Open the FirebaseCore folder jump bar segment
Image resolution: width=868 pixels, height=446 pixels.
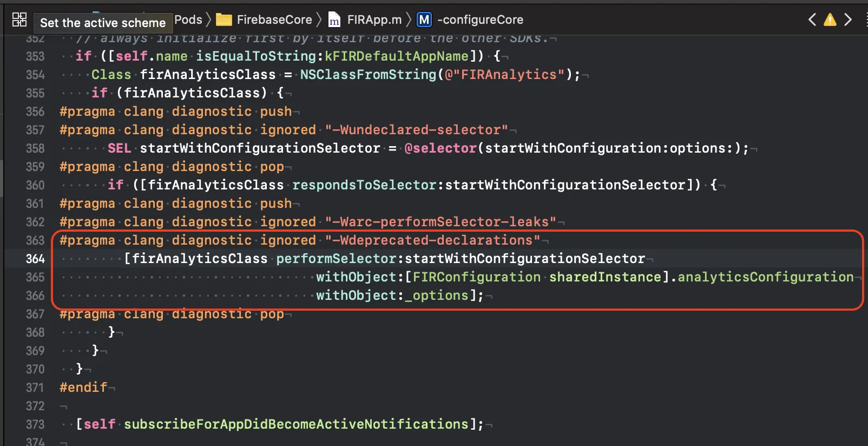tap(264, 20)
